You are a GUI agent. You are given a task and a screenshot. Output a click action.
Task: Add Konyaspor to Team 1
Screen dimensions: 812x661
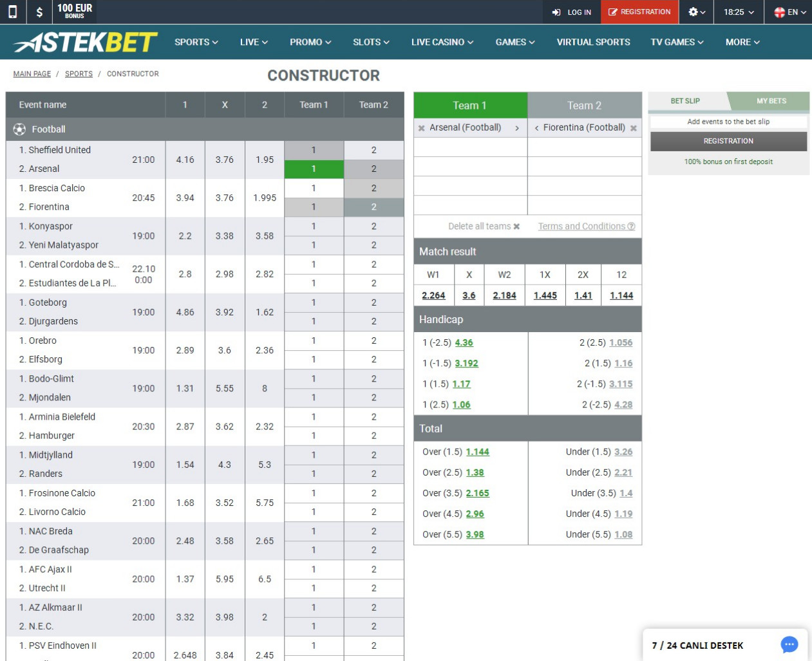tap(314, 226)
